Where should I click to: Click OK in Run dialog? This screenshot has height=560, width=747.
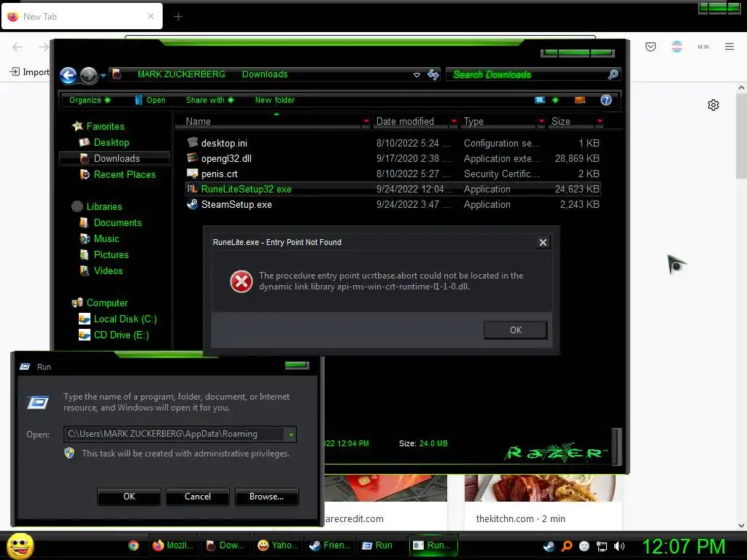pyautogui.click(x=129, y=496)
